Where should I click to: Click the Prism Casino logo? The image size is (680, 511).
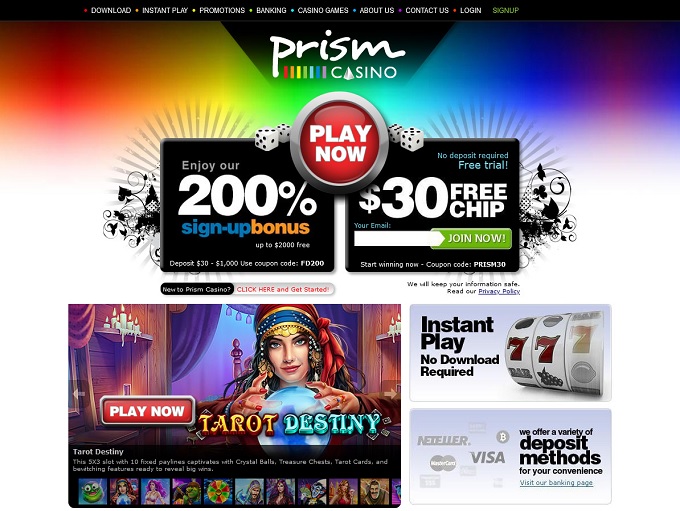338,55
